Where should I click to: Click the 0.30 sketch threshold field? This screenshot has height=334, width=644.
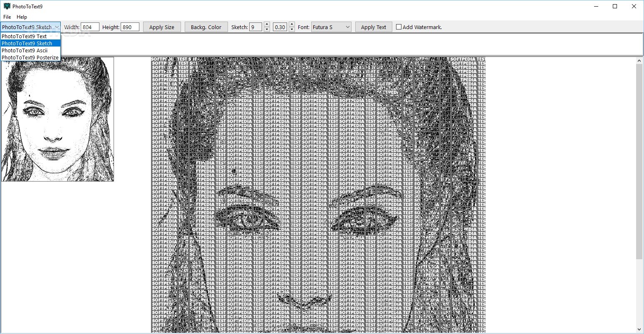[280, 27]
